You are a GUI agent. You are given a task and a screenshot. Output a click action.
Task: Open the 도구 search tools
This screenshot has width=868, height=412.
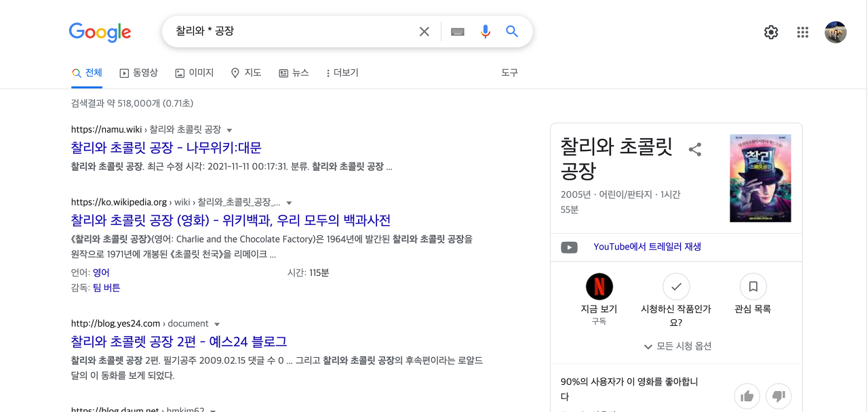[x=509, y=73]
